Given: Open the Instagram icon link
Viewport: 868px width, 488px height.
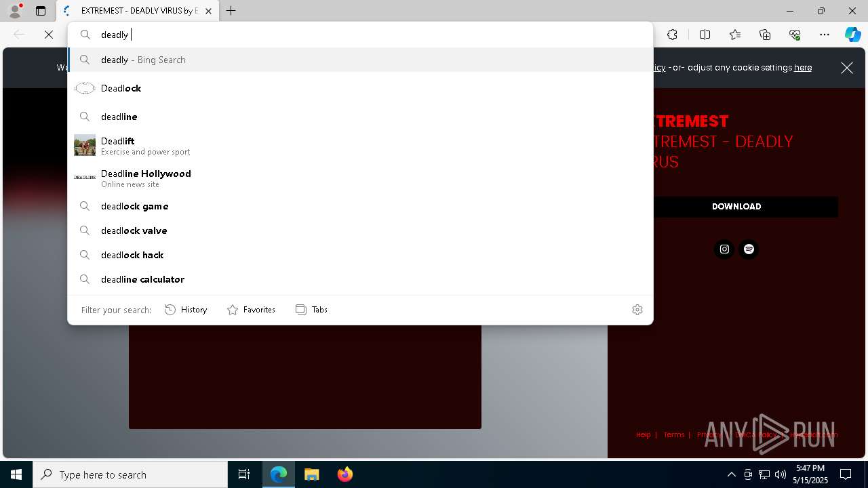Looking at the screenshot, I should coord(724,249).
